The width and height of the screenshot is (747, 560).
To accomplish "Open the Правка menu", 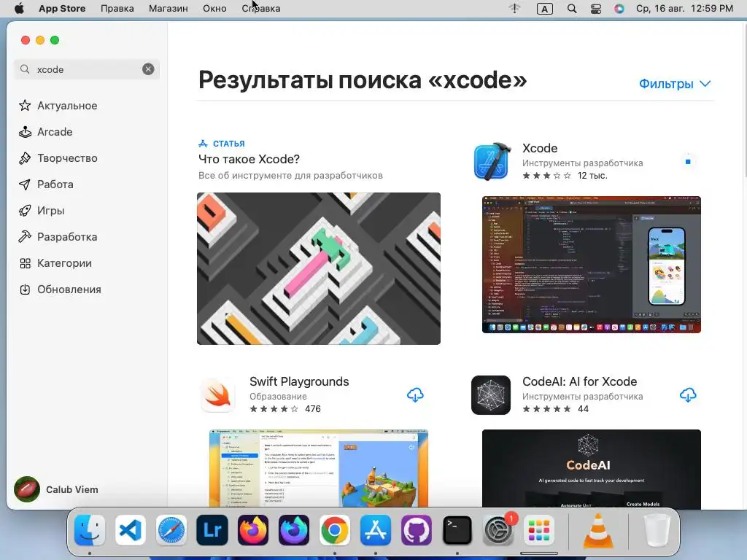I will (117, 8).
